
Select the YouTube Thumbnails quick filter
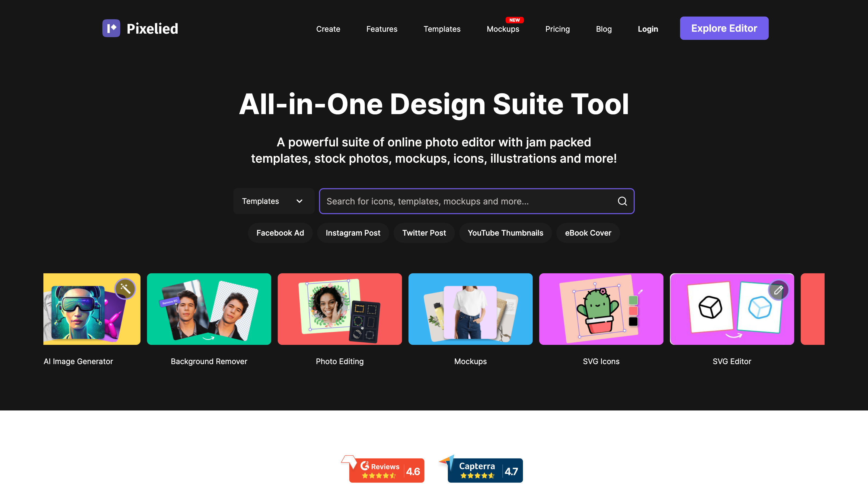[506, 232]
